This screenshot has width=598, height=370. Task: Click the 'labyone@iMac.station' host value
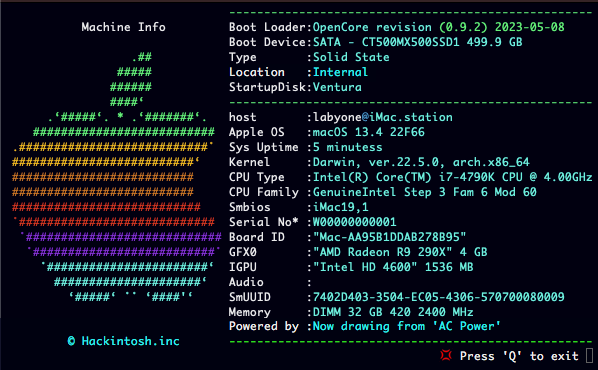[383, 117]
